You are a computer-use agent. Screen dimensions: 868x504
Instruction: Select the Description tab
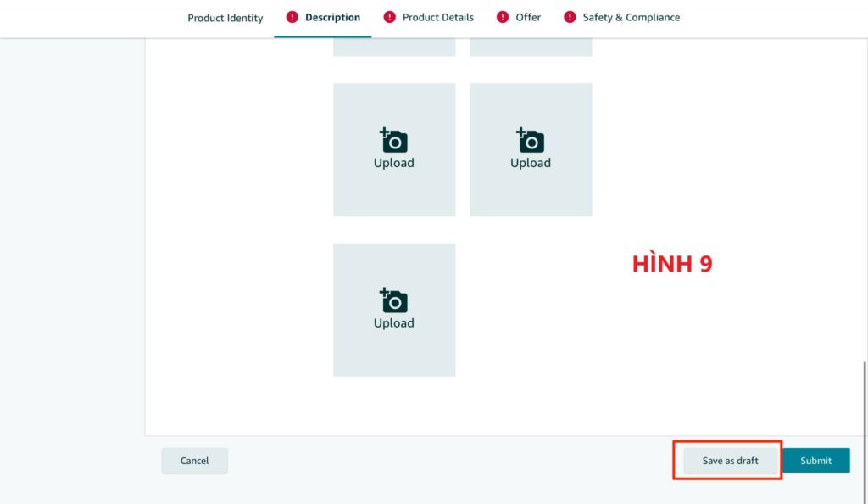pos(332,17)
